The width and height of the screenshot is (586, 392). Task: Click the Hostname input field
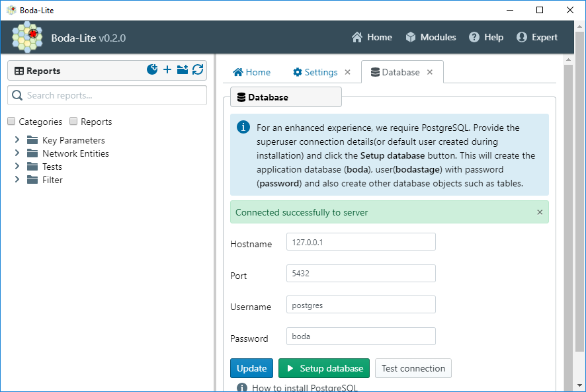pyautogui.click(x=360, y=242)
